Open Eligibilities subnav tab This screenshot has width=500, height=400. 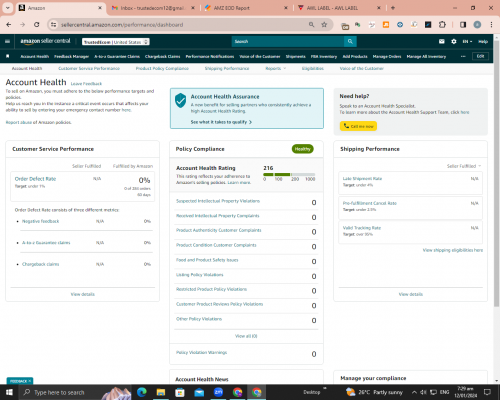coord(313,68)
